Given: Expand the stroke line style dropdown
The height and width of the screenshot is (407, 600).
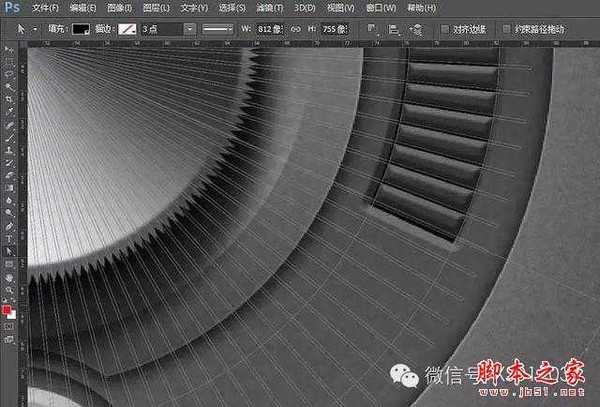Looking at the screenshot, I should 217,29.
